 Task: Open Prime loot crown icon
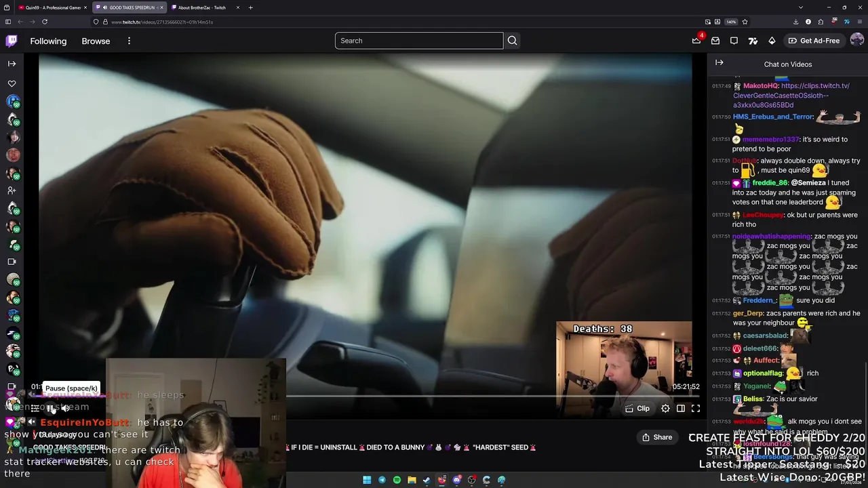pos(696,41)
